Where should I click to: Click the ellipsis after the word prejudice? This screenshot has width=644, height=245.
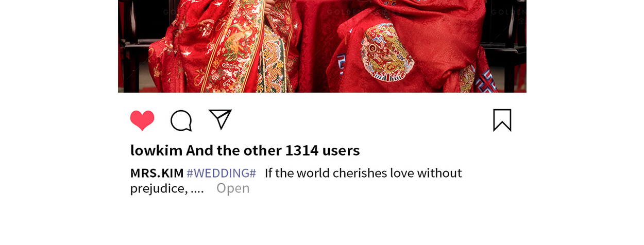pyautogui.click(x=197, y=189)
